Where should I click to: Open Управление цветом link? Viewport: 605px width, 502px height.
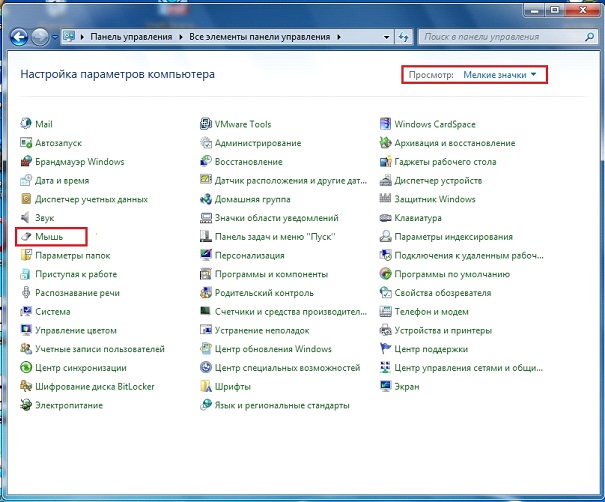coord(76,330)
